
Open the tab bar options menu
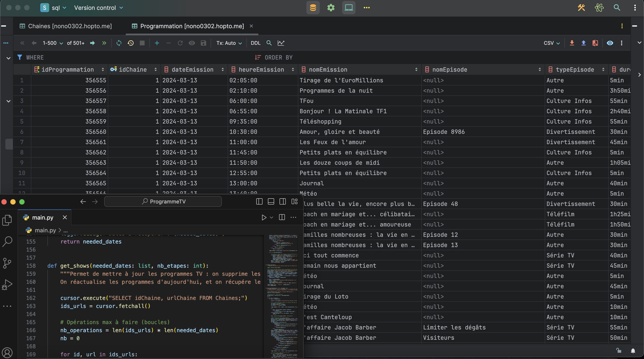[x=622, y=26]
